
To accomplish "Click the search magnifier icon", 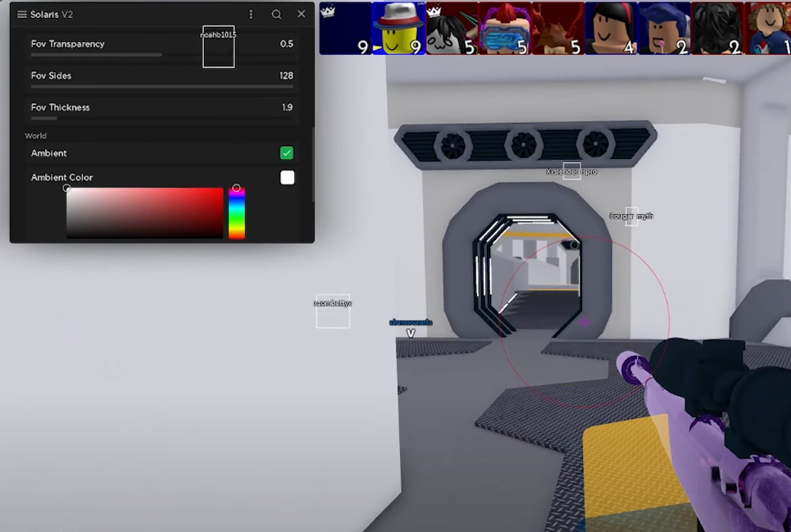I will [x=276, y=15].
